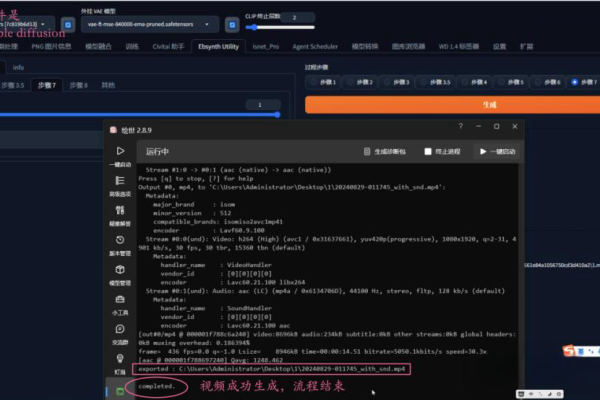
Task: Switch to the 其他 sub-tab
Action: click(108, 85)
